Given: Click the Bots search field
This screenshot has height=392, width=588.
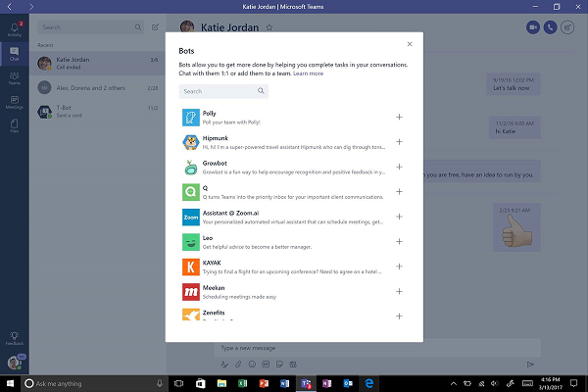Looking at the screenshot, I should (218, 91).
